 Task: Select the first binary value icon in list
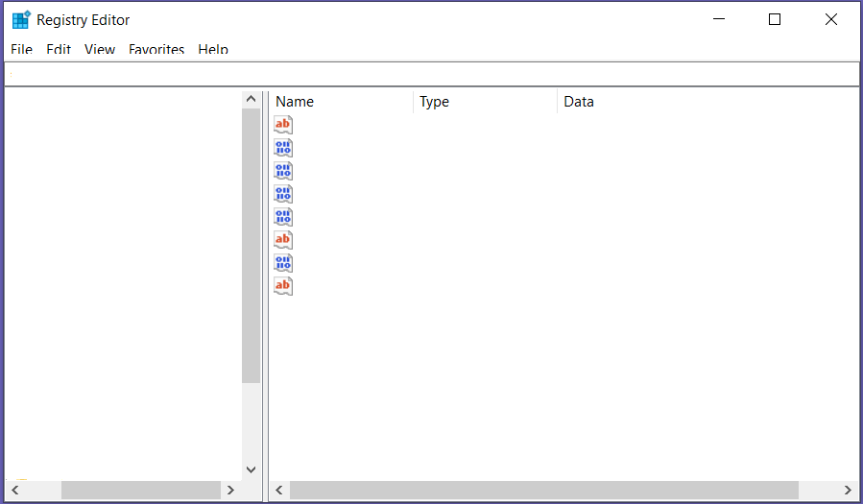point(283,148)
